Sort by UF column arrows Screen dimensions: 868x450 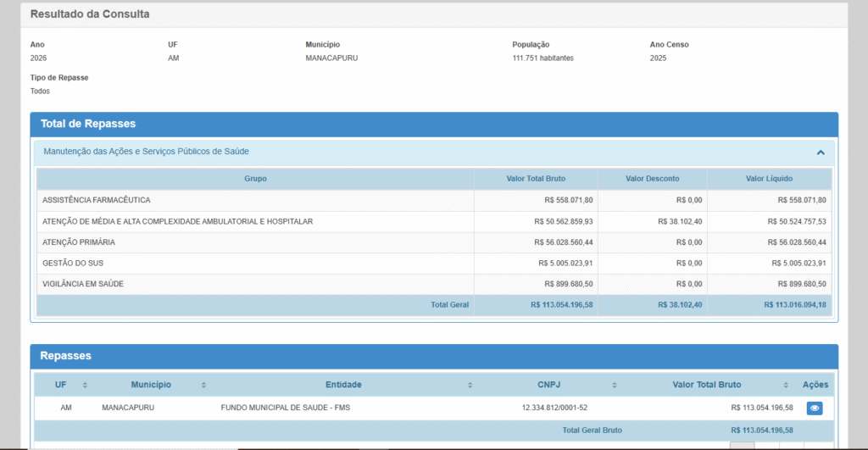tap(85, 385)
